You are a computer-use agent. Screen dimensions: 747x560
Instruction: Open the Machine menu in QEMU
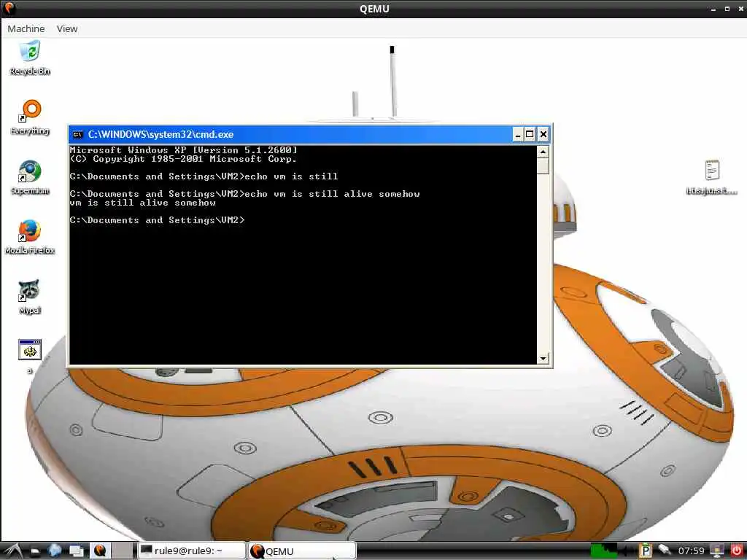(26, 28)
